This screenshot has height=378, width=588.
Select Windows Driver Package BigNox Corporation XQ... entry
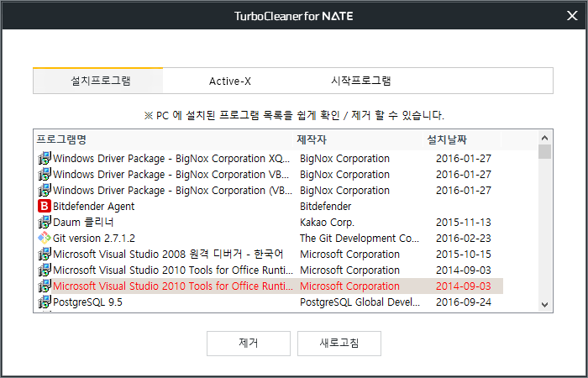tap(171, 158)
